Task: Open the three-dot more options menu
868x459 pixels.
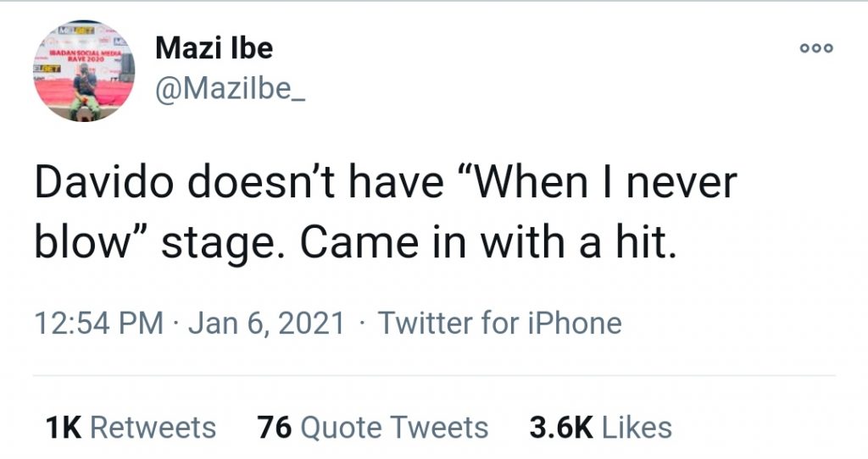Action: pos(817,49)
